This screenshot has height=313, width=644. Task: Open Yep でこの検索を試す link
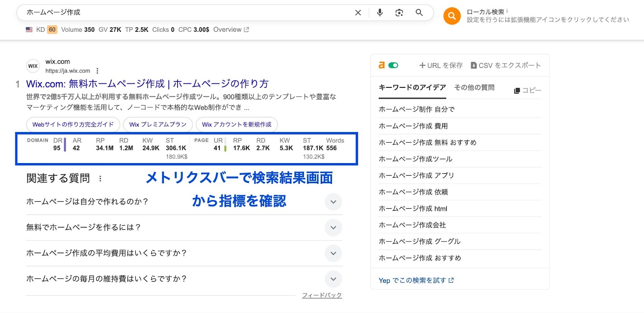click(x=416, y=280)
